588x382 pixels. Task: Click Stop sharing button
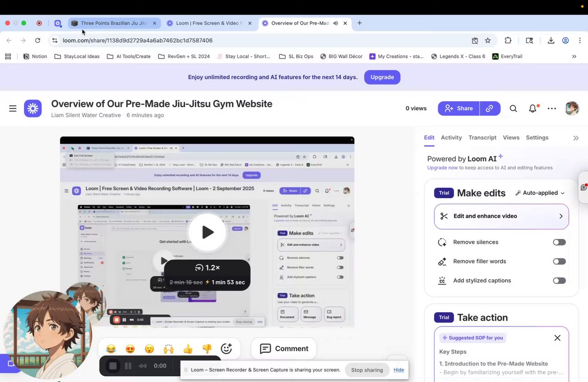coord(367,370)
